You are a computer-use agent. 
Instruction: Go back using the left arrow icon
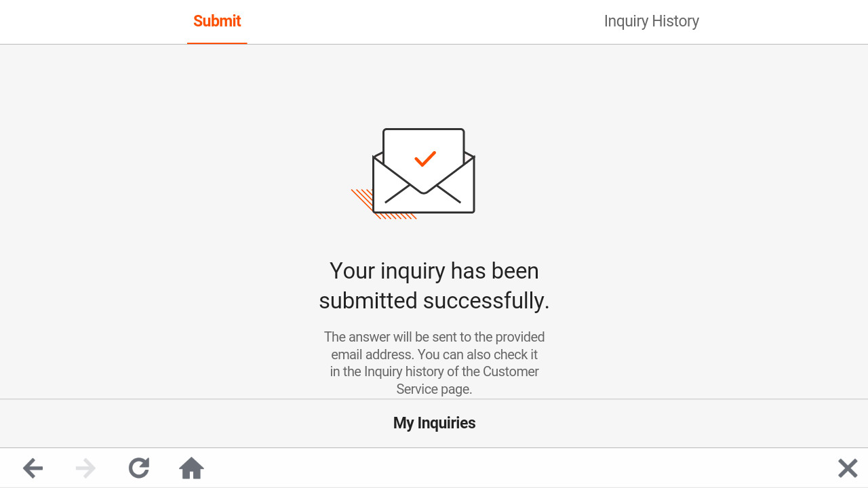click(33, 468)
